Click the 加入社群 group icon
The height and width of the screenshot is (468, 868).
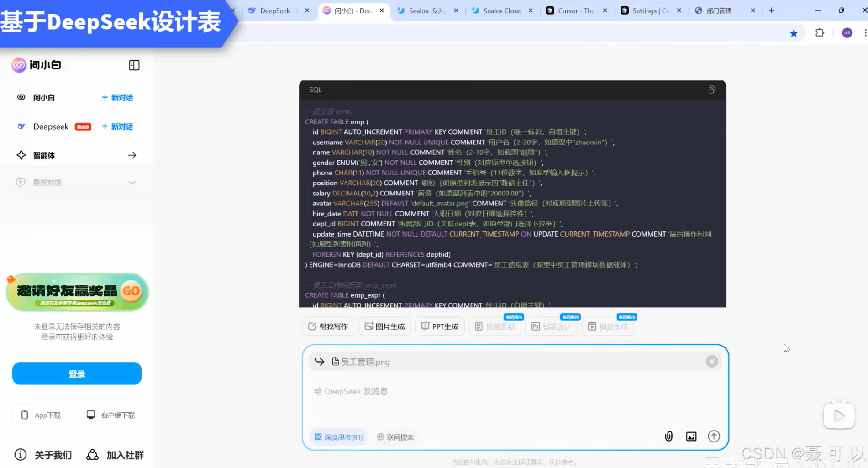(x=93, y=455)
